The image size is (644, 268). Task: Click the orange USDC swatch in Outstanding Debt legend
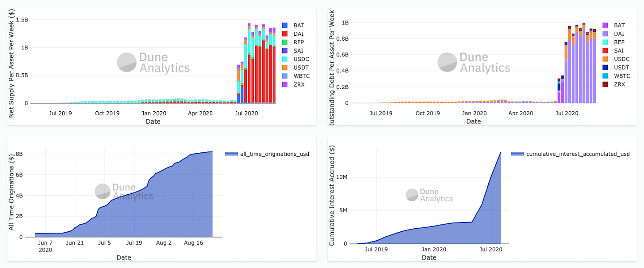coord(605,59)
